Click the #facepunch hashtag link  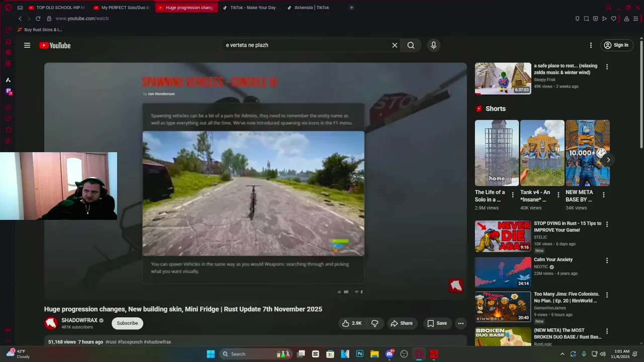130,342
